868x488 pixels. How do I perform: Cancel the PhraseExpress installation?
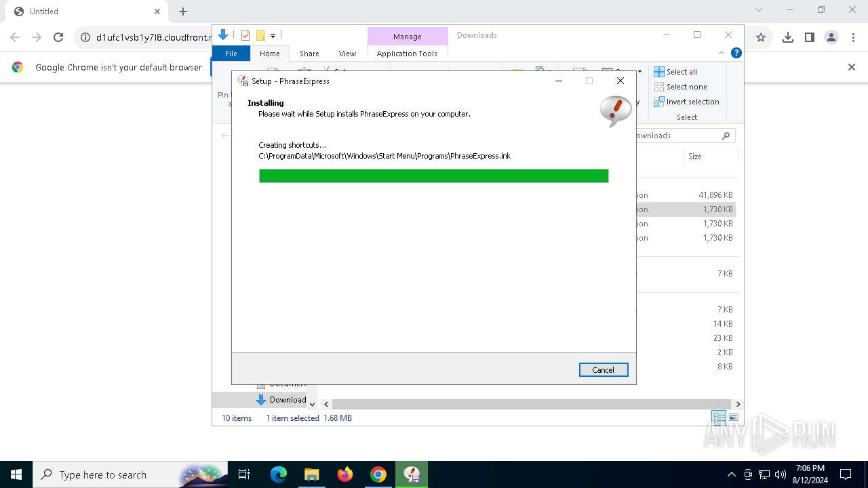pyautogui.click(x=604, y=369)
